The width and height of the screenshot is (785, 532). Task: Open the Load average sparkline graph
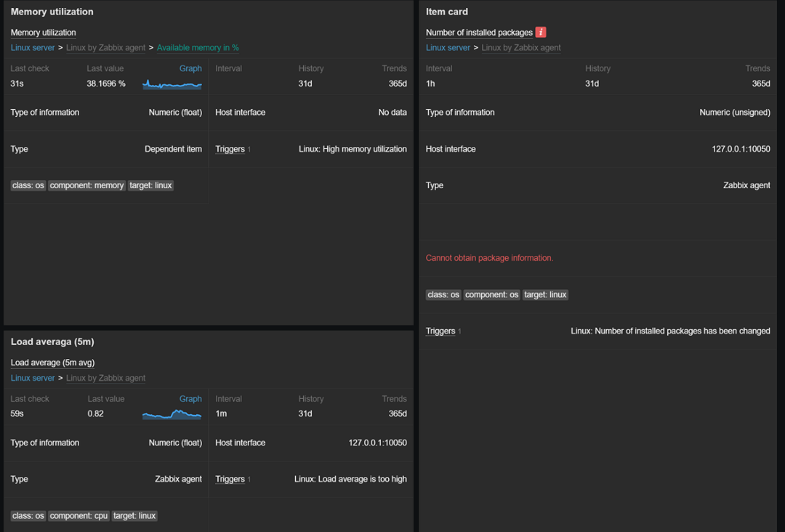(172, 414)
